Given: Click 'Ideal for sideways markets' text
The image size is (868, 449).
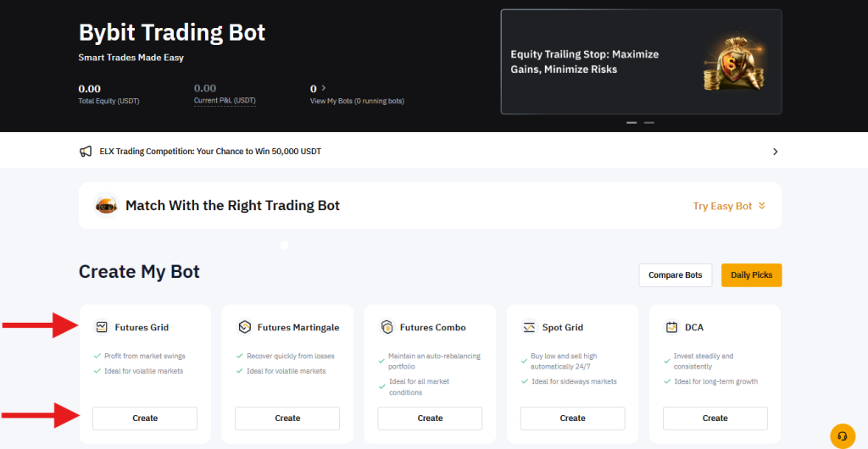Looking at the screenshot, I should 574,381.
